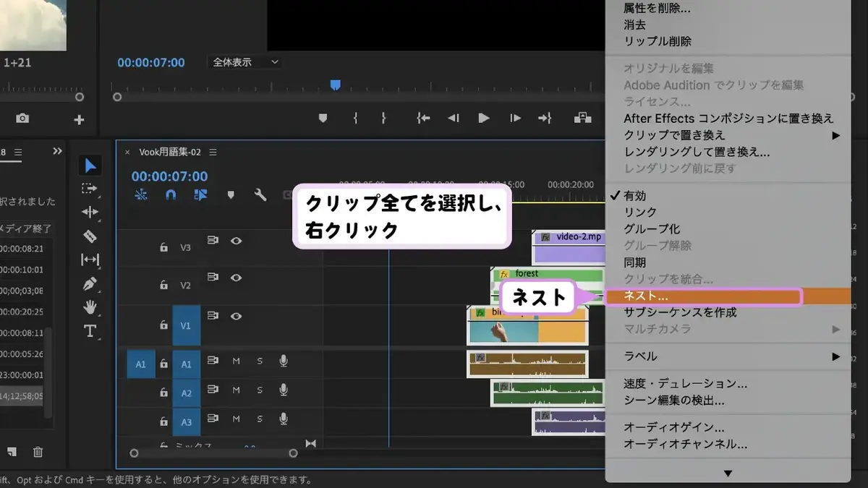Open the 全体表示 zoom level dropdown
868x488 pixels.
pos(244,62)
